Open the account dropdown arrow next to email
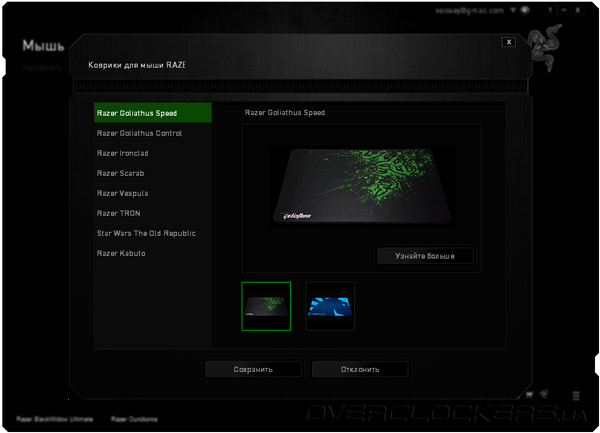Screen dimensions: 600x433 (x=513, y=10)
